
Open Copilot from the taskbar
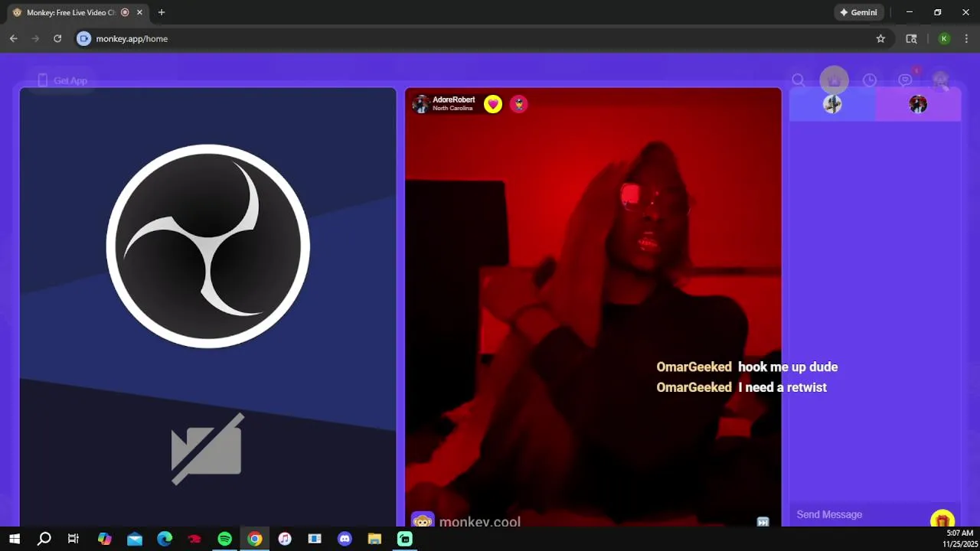105,539
